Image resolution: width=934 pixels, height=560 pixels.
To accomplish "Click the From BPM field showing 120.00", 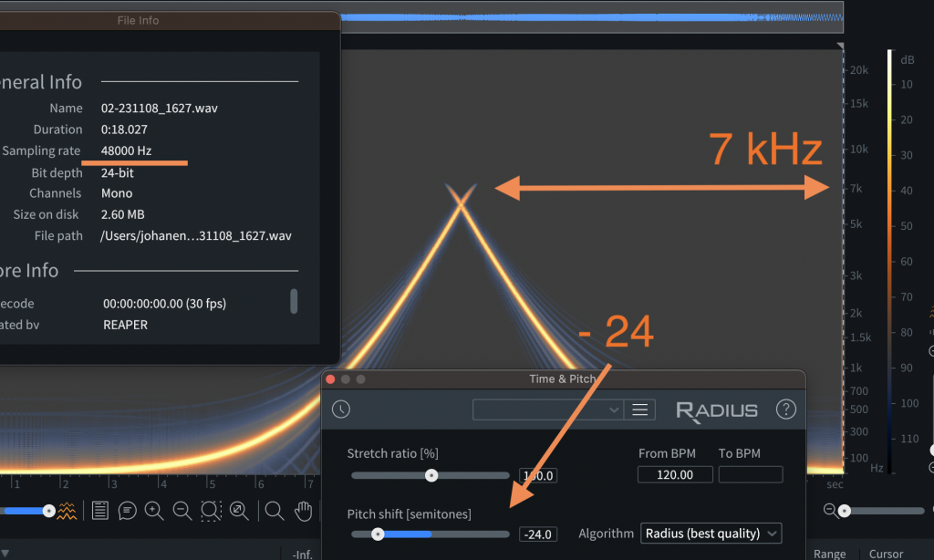I will [x=674, y=474].
